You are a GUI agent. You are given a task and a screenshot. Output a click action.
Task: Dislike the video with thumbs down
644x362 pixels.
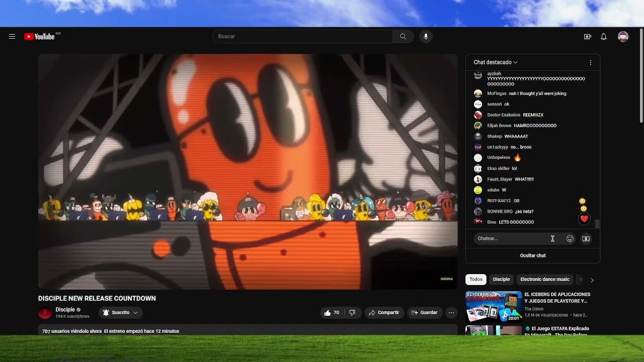tap(352, 313)
